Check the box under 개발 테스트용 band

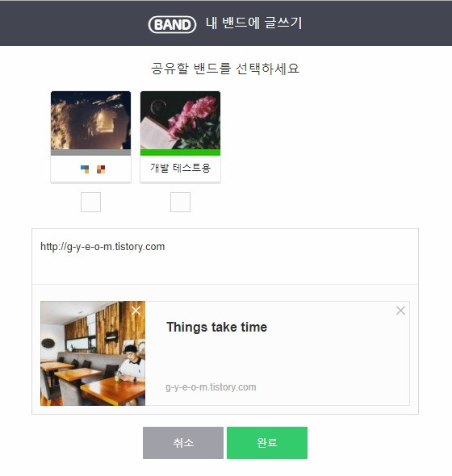coord(181,202)
